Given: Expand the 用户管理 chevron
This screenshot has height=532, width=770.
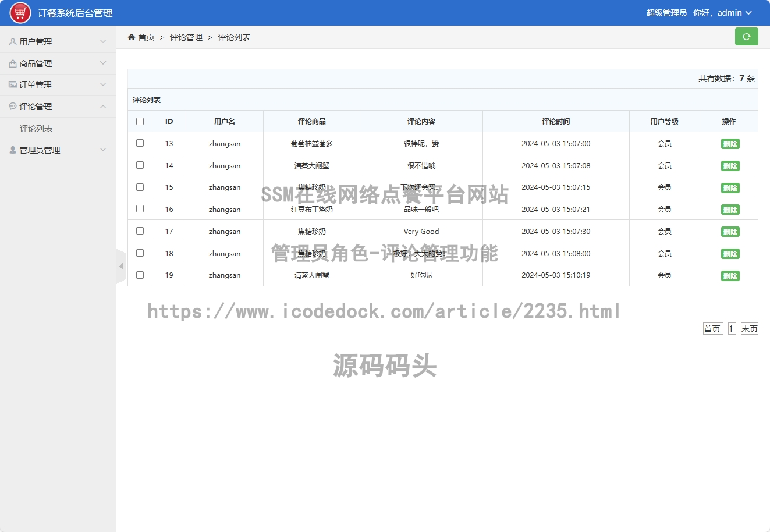Looking at the screenshot, I should pos(103,42).
